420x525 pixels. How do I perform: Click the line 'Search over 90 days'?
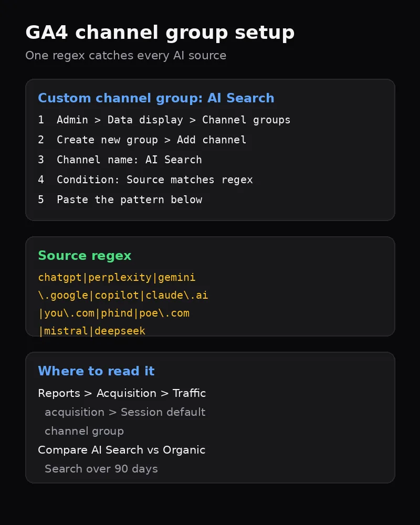[101, 469]
